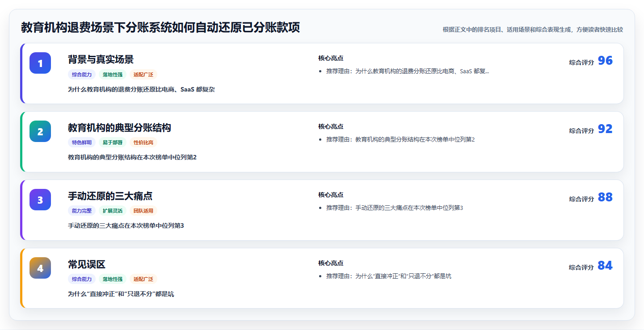Click 综合评分 label beside score 92
This screenshot has width=644, height=330.
[x=581, y=131]
